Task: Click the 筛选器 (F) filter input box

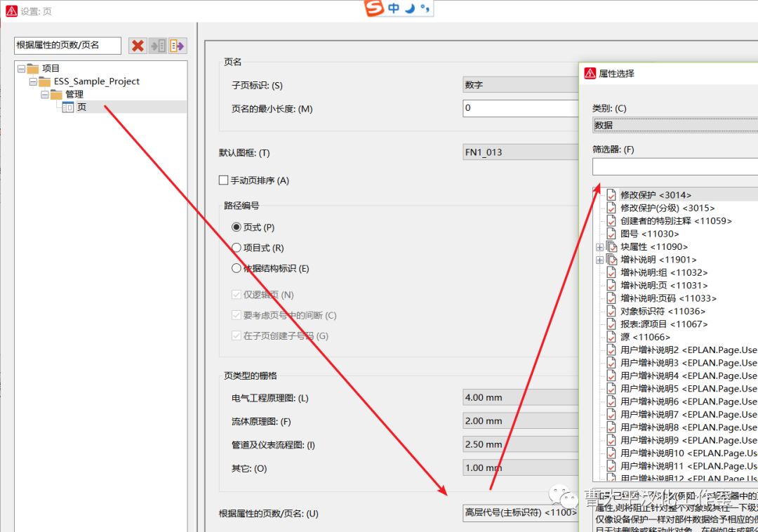Action: tap(675, 167)
